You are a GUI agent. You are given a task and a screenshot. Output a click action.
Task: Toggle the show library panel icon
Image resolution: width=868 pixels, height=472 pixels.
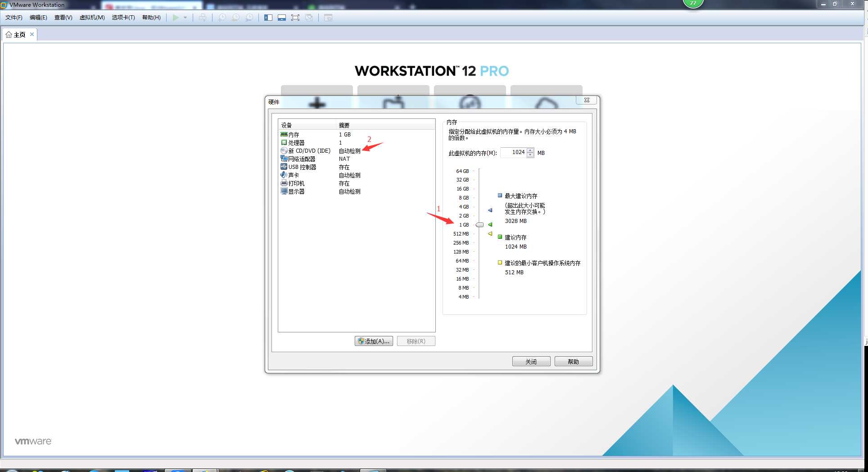(x=268, y=18)
